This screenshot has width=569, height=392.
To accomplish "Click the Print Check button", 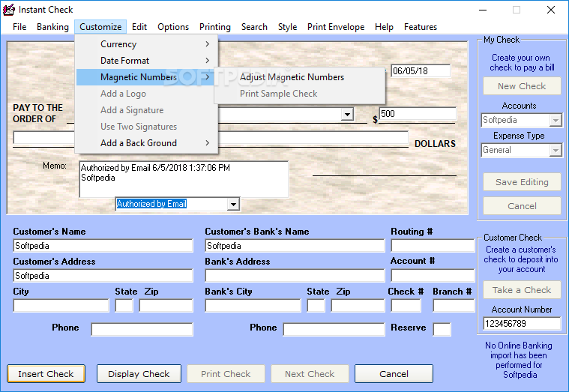I will (x=226, y=374).
